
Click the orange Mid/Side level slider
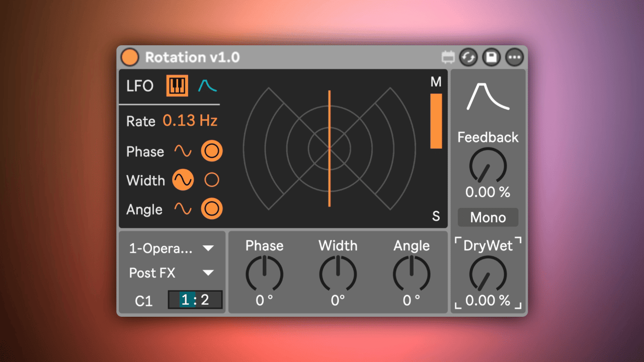[x=436, y=121]
